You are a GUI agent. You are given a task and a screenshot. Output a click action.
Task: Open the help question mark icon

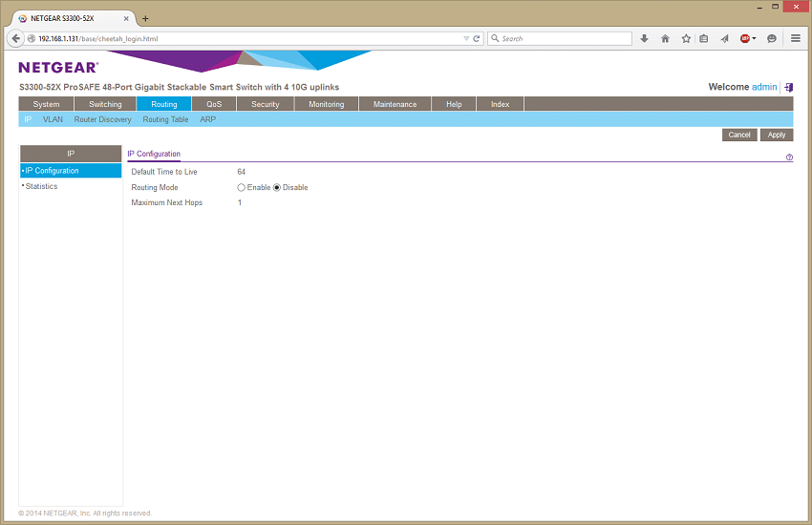[789, 157]
